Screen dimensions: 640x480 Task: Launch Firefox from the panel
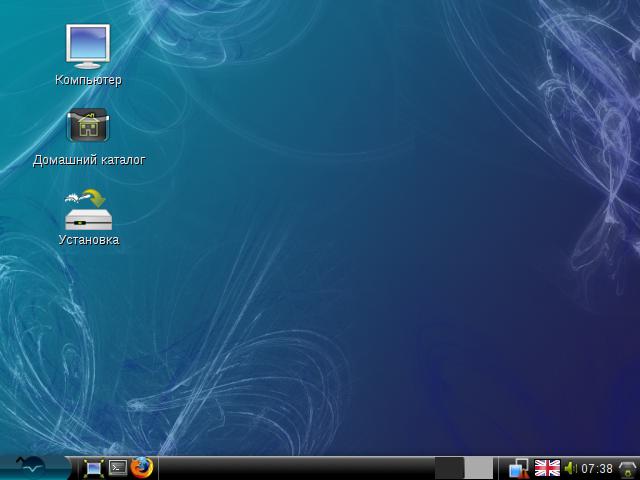142,467
